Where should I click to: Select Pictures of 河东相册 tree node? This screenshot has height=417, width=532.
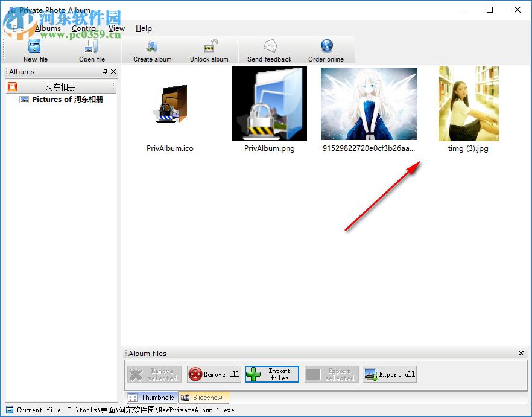pyautogui.click(x=68, y=100)
